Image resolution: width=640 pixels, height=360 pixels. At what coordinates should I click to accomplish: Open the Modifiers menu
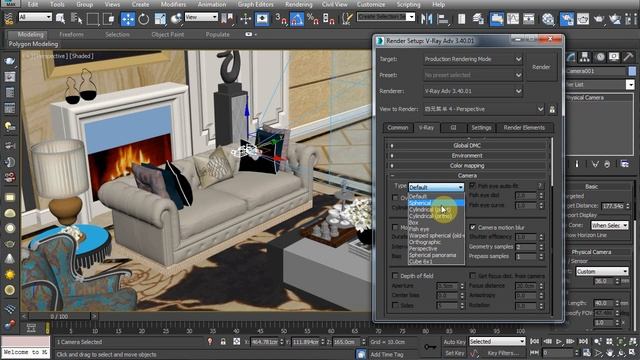tap(173, 4)
